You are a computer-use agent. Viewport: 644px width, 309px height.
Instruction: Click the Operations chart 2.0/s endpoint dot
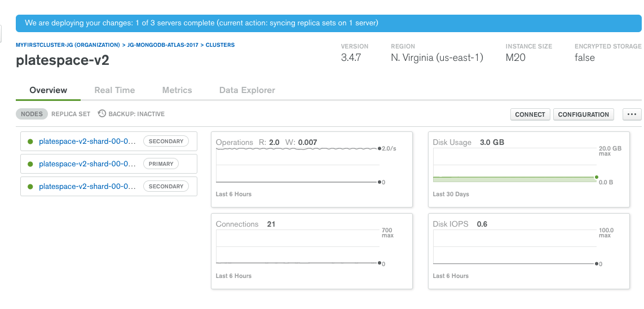[x=380, y=148]
